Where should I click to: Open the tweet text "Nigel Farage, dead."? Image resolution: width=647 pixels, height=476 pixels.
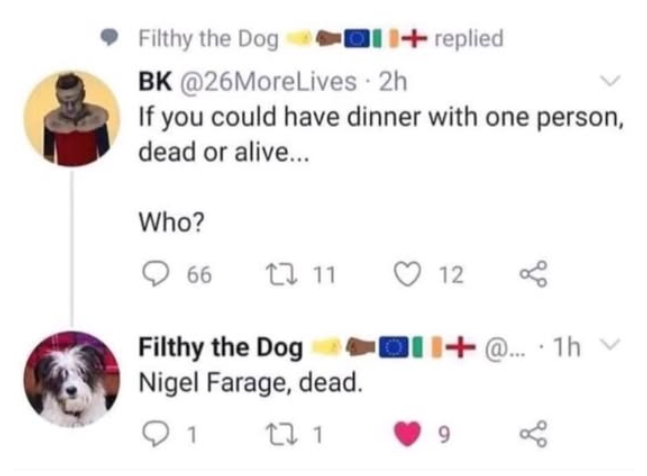tap(249, 381)
